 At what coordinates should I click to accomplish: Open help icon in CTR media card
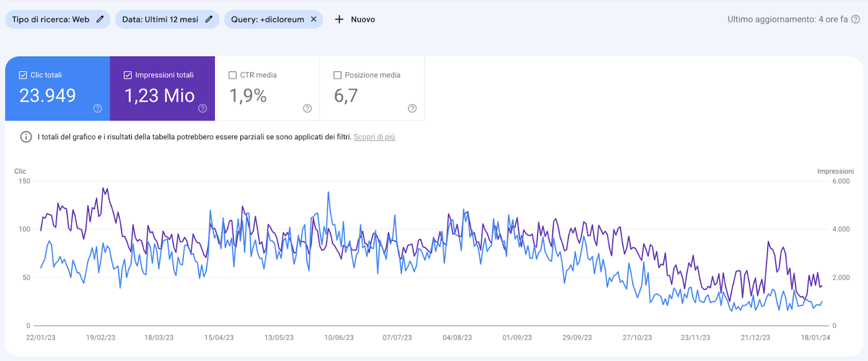(x=307, y=108)
